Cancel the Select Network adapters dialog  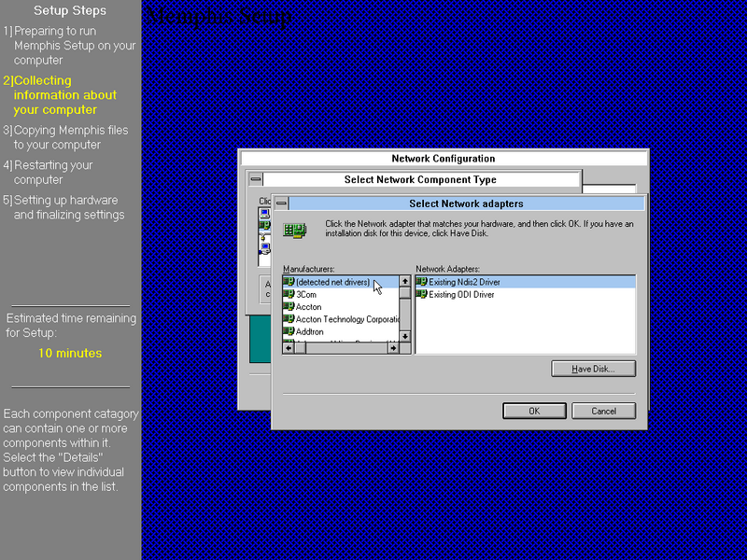(x=603, y=411)
